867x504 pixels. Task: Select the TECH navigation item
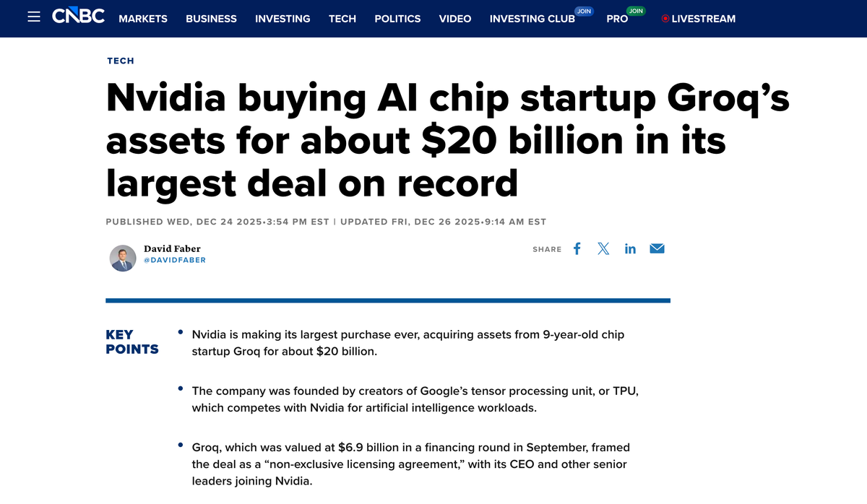click(x=342, y=19)
